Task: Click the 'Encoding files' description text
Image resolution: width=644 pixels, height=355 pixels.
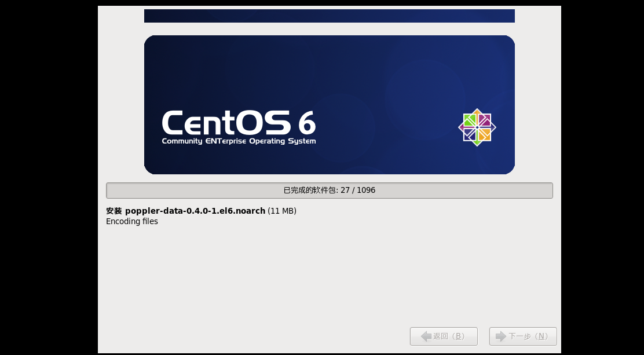Action: pos(132,221)
